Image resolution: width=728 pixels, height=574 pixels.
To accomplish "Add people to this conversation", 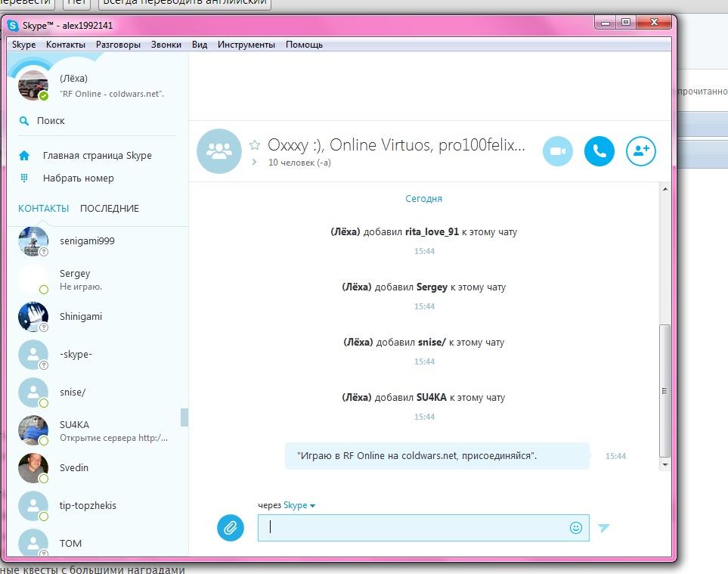I will tap(641, 151).
